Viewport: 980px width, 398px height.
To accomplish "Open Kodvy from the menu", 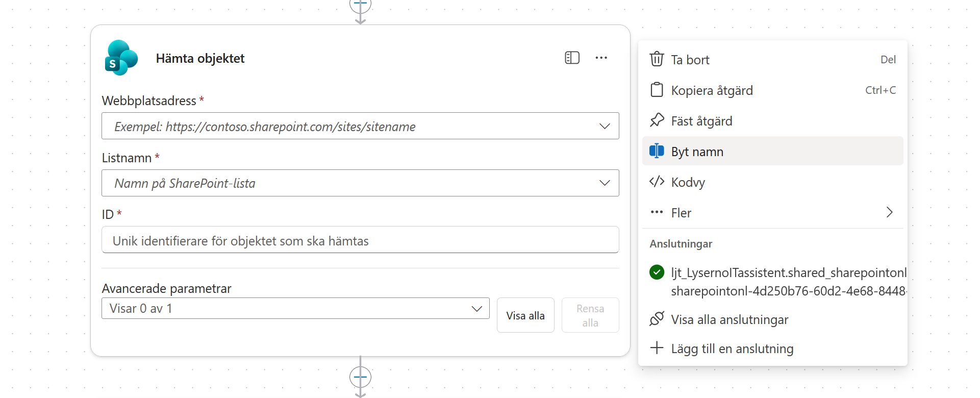I will (x=772, y=182).
